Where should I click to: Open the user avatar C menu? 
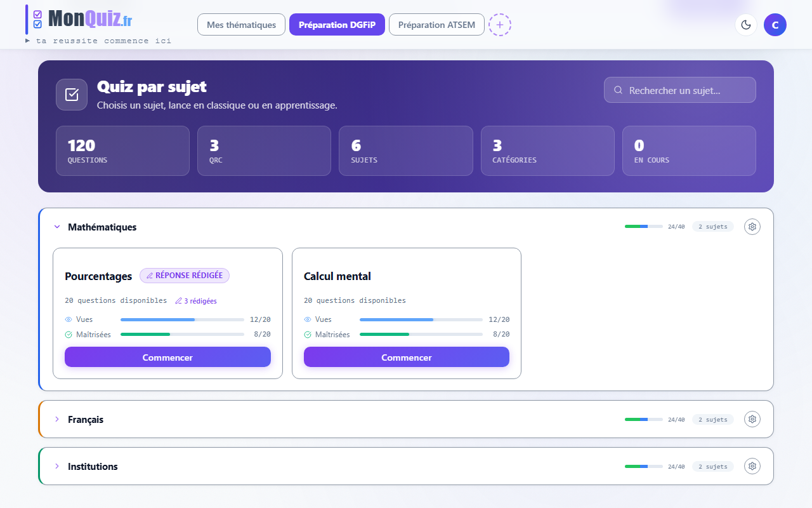(x=775, y=25)
